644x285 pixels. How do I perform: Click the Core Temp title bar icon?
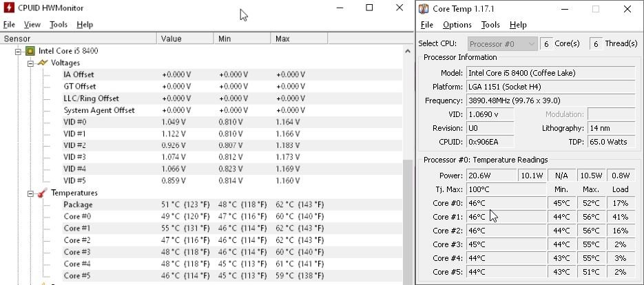pos(424,9)
